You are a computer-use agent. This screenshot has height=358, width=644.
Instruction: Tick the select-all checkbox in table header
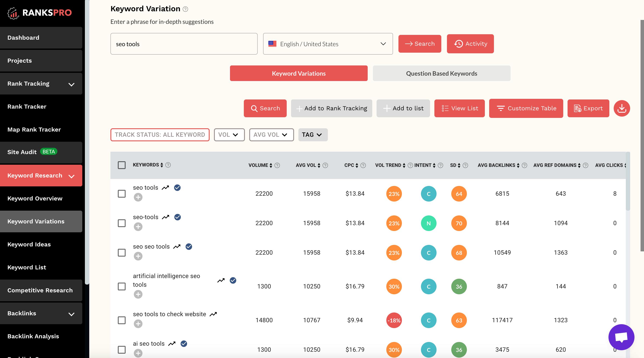122,165
